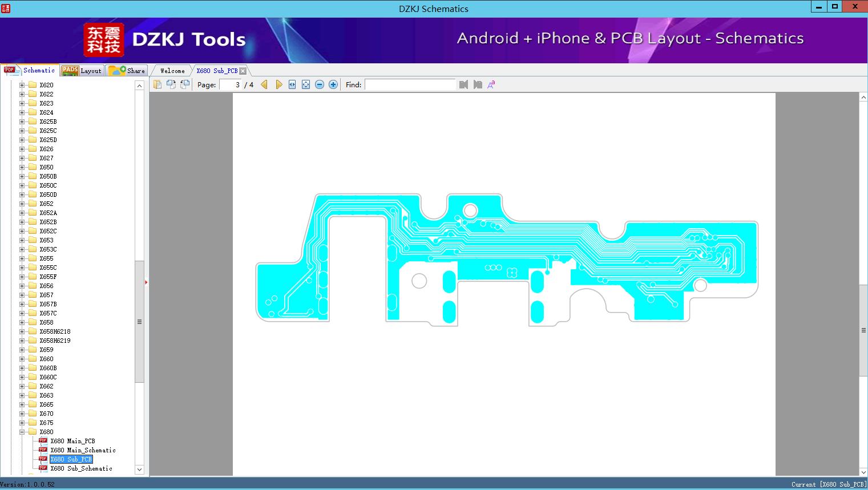The width and height of the screenshot is (868, 490).
Task: Open X680 Main_PCB in the tree
Action: tap(72, 441)
